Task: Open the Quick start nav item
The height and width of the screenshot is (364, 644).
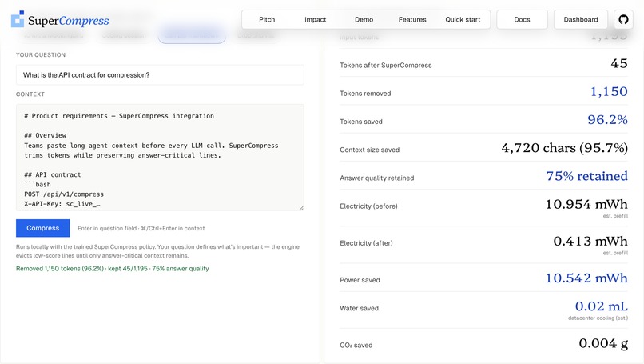Action: 463,19
